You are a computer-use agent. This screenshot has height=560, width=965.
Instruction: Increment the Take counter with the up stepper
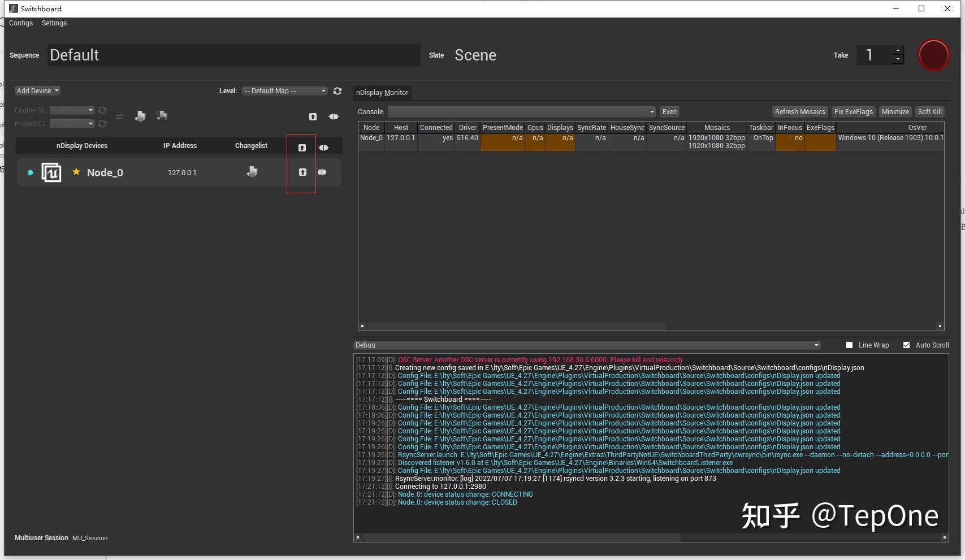tap(898, 51)
